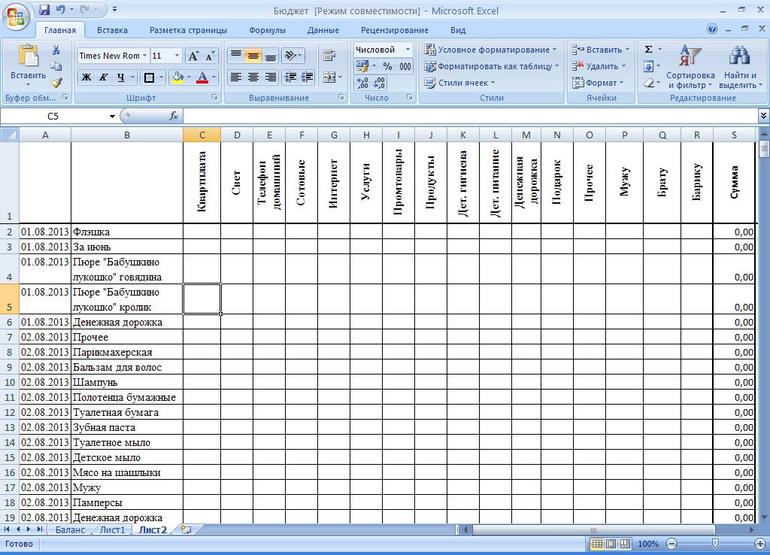This screenshot has width=770, height=555.
Task: Open Find and Select binoculars icon
Action: pos(739,66)
